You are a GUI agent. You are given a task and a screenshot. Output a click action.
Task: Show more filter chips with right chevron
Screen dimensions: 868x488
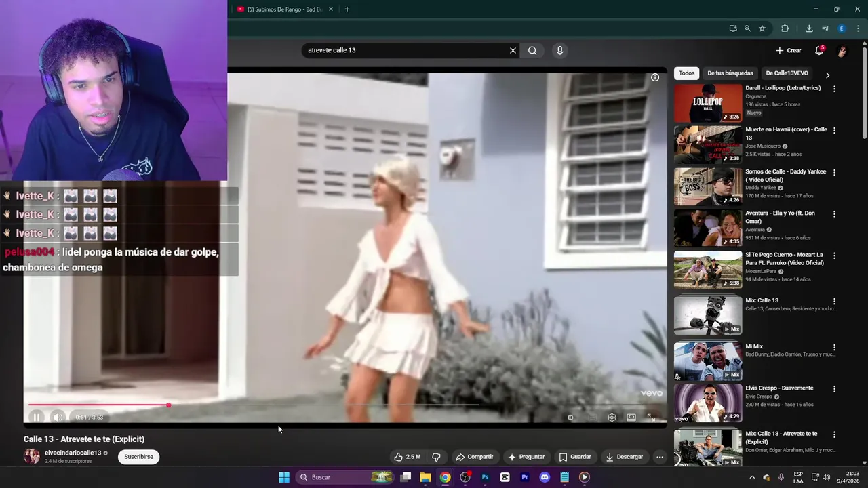coord(827,75)
